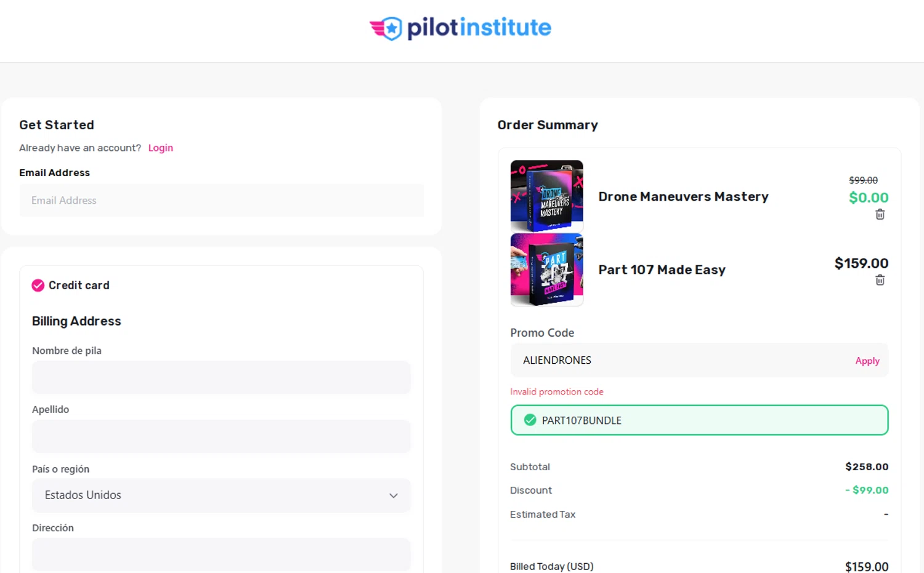Click the Drone Maneuvers Mastery title
The image size is (924, 573).
point(683,196)
